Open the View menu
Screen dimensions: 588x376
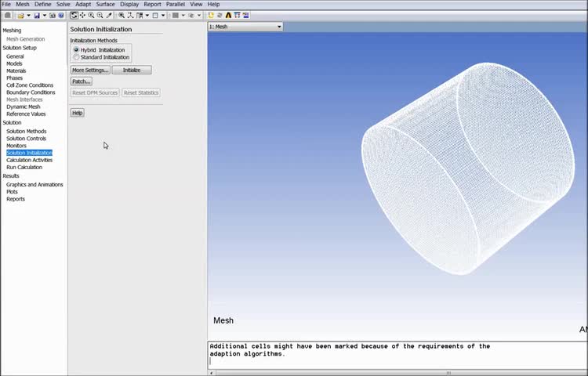(196, 4)
